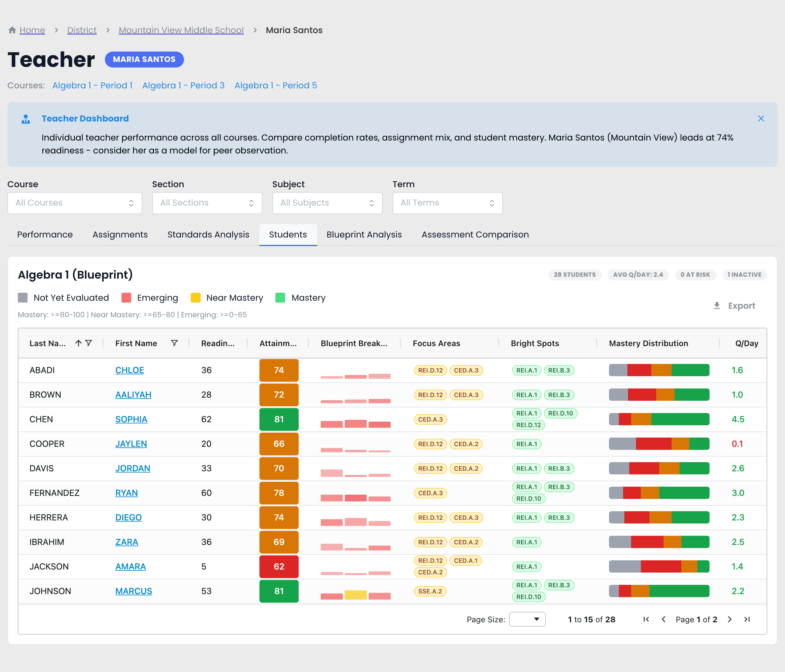
Task: Switch to the Blueprint Analysis tab
Action: (x=364, y=235)
